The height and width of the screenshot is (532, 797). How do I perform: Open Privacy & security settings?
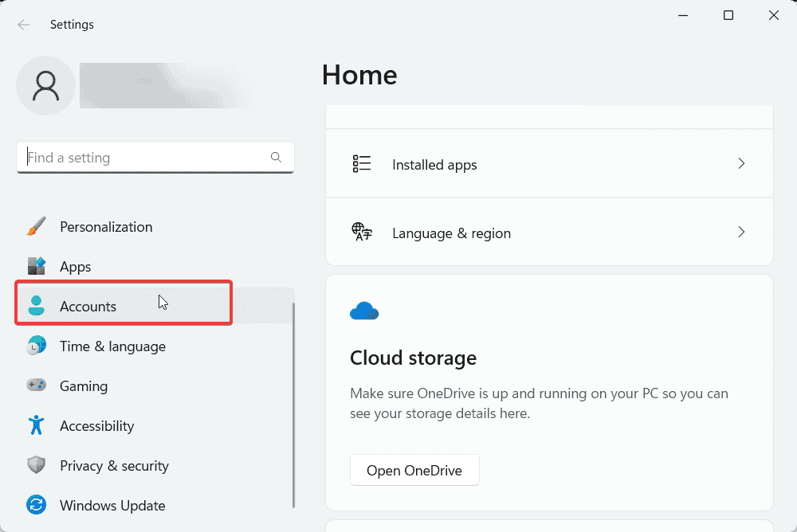155,465
